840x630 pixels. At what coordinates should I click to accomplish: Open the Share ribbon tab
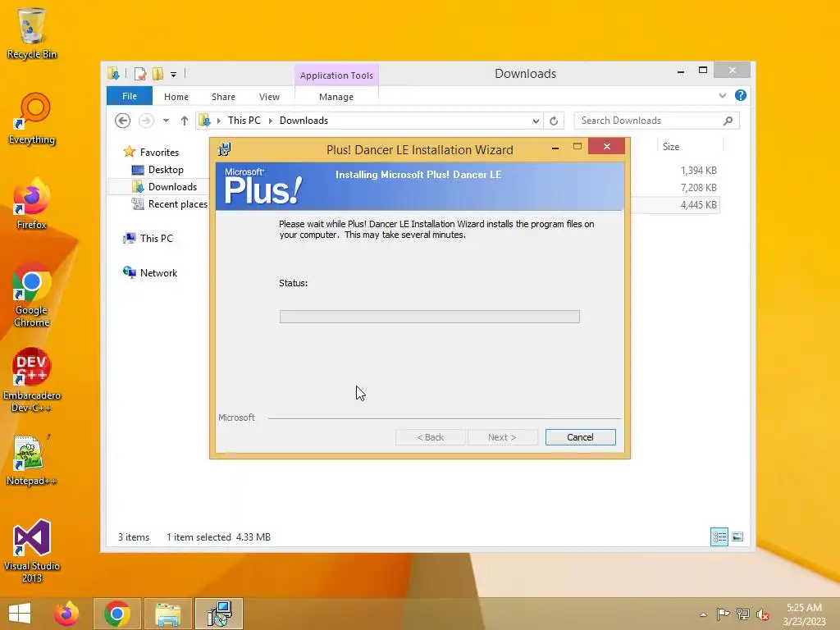click(223, 97)
